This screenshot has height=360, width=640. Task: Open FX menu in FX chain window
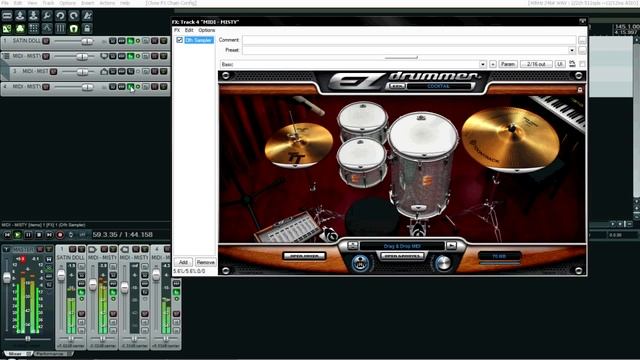click(177, 30)
